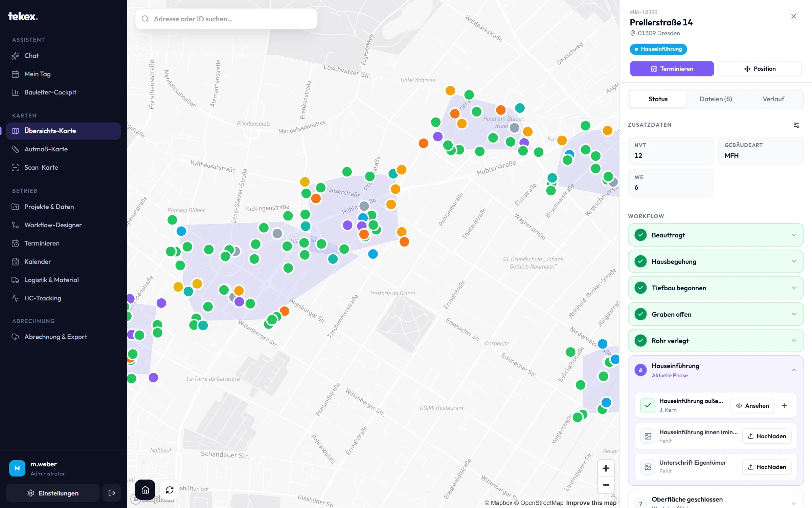Screen dimensions: 812x508
Task: Click the m.weber user avatar
Action: (x=17, y=468)
